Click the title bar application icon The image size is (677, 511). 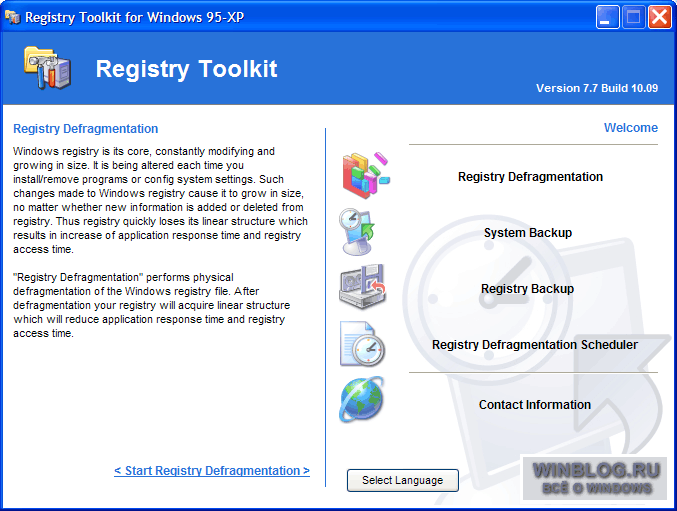tap(13, 17)
